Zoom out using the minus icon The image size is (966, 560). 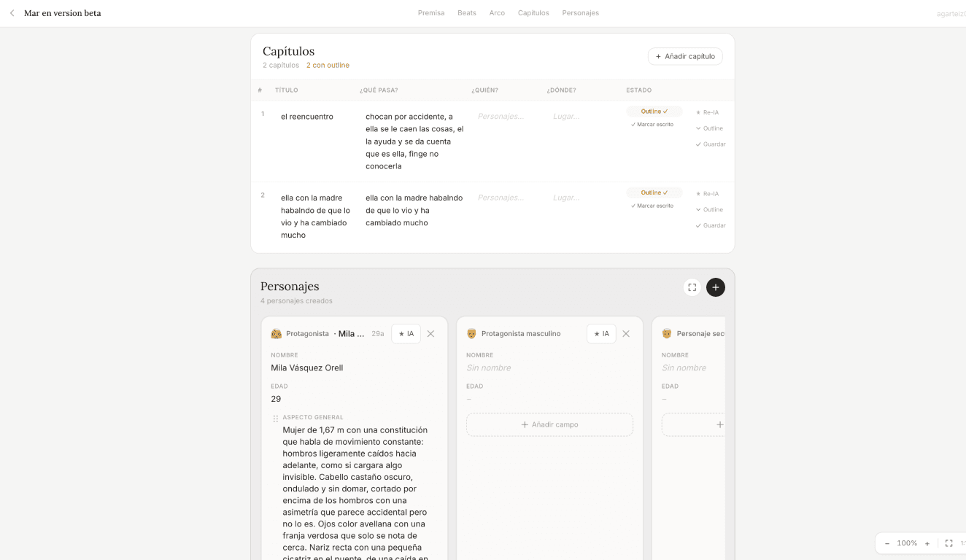click(x=887, y=543)
